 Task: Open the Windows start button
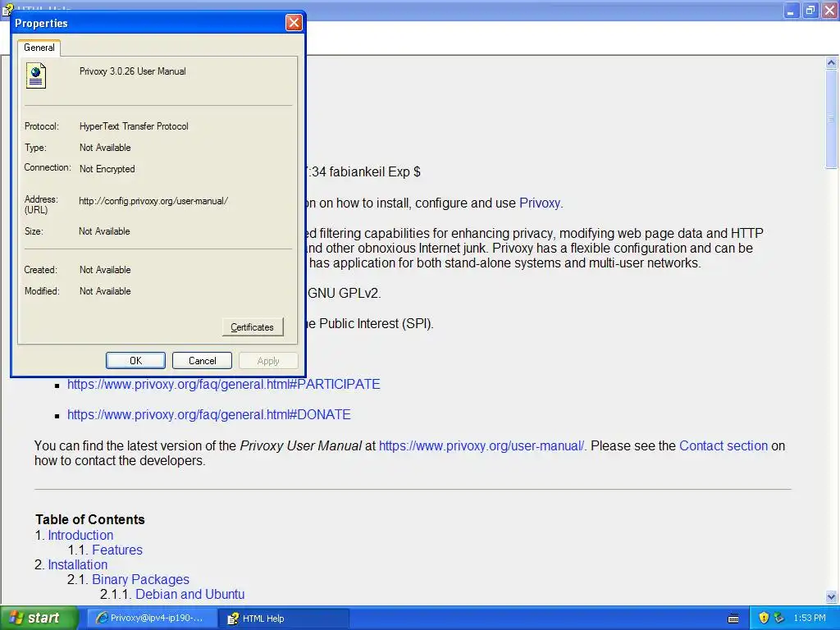click(x=39, y=619)
